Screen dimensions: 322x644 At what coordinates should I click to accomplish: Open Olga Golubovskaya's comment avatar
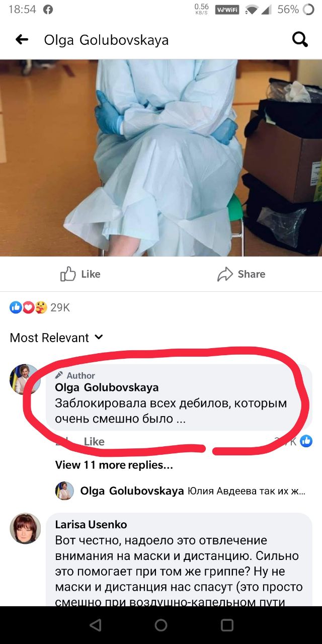point(25,379)
